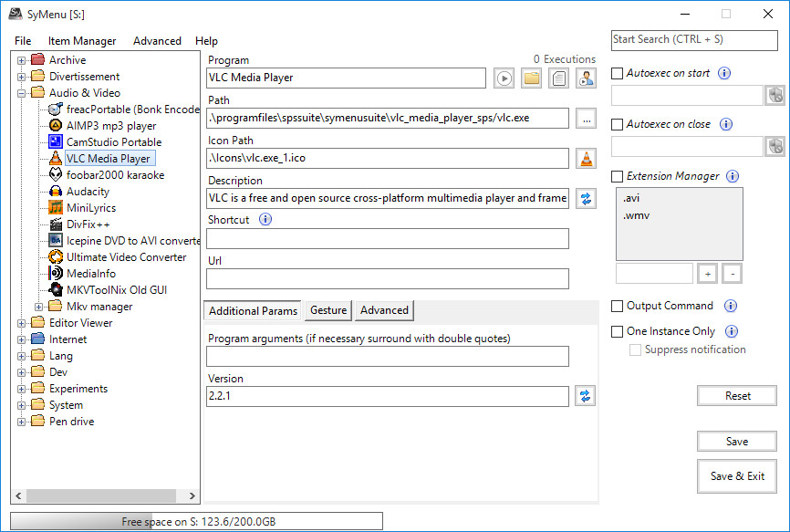The height and width of the screenshot is (532, 790).
Task: Expand the Mkv manager folder
Action: [38, 307]
